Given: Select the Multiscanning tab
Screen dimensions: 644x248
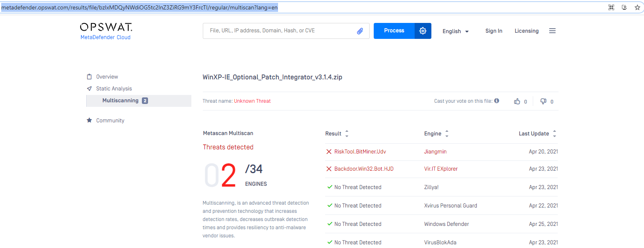Looking at the screenshot, I should pos(139,101).
